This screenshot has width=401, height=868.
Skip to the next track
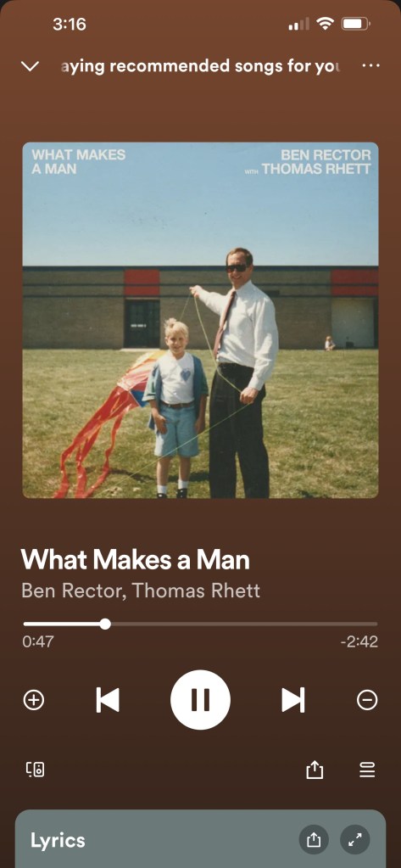click(293, 700)
